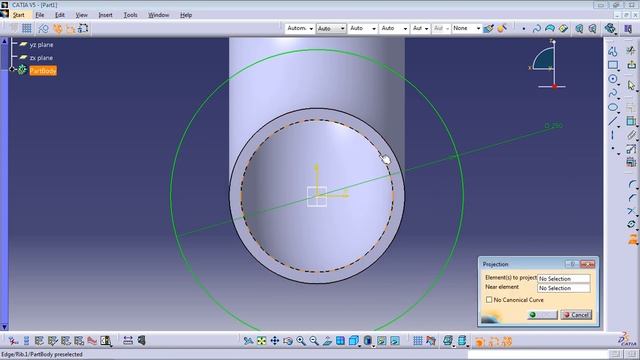
Task: Select the Rectangle sketch tool
Action: point(613,65)
